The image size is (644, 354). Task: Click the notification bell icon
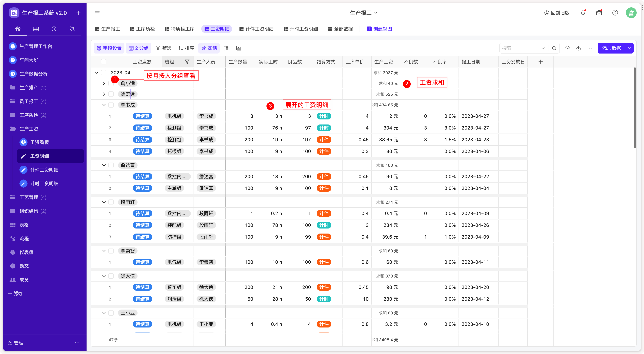click(x=583, y=13)
